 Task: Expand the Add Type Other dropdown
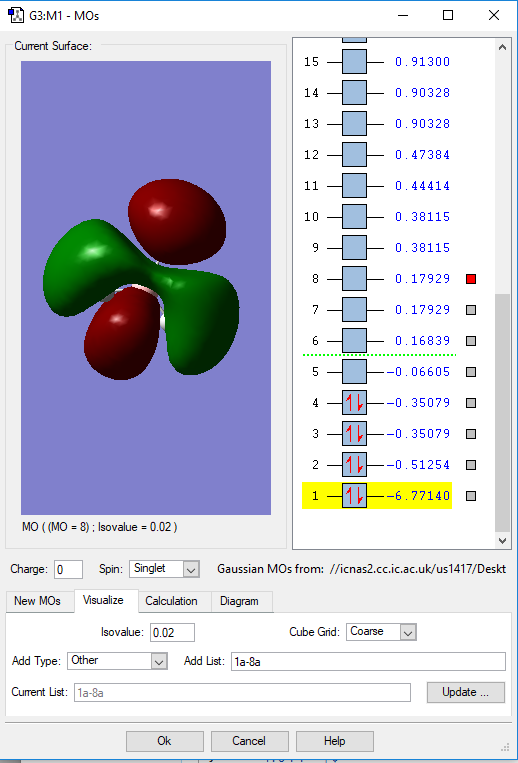pyautogui.click(x=159, y=661)
